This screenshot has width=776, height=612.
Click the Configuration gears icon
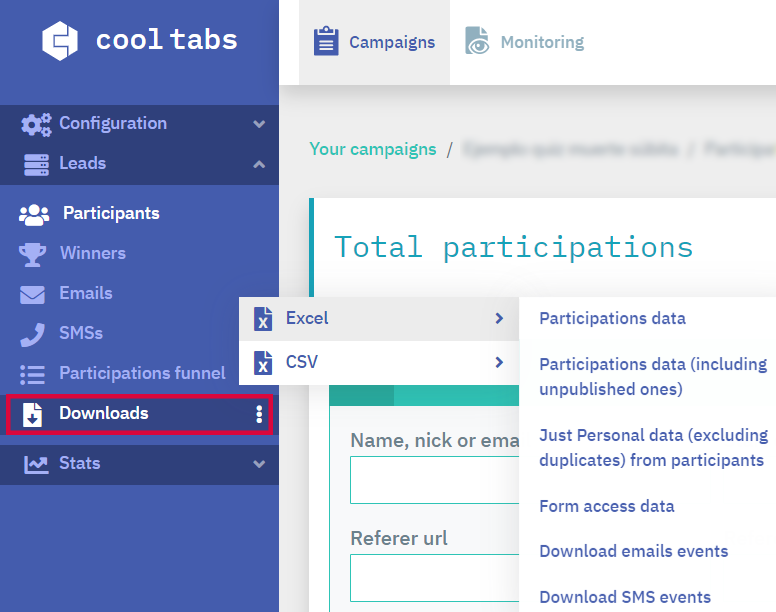(36, 124)
